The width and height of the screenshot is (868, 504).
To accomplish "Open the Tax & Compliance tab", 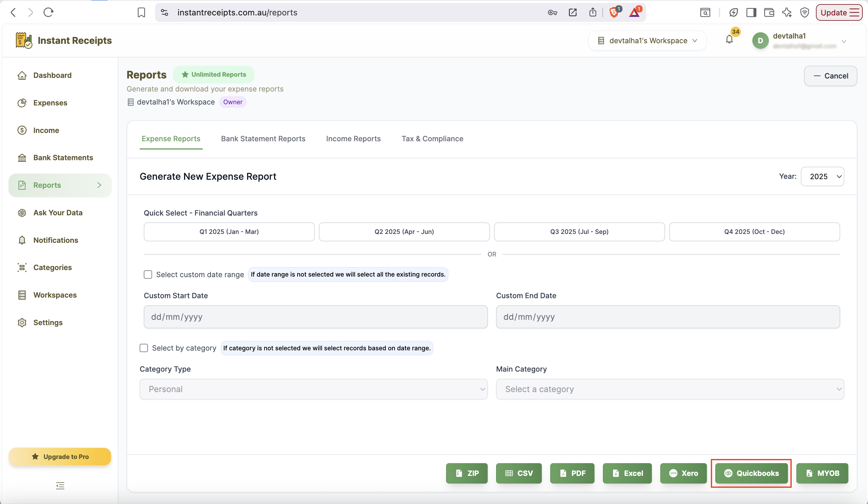I will point(432,139).
